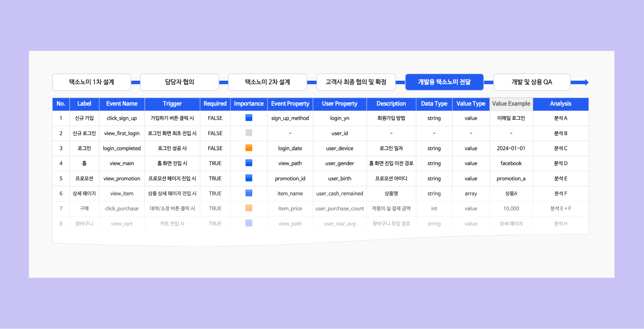
Task: Select the grayed Value Example column header
Action: tap(511, 104)
